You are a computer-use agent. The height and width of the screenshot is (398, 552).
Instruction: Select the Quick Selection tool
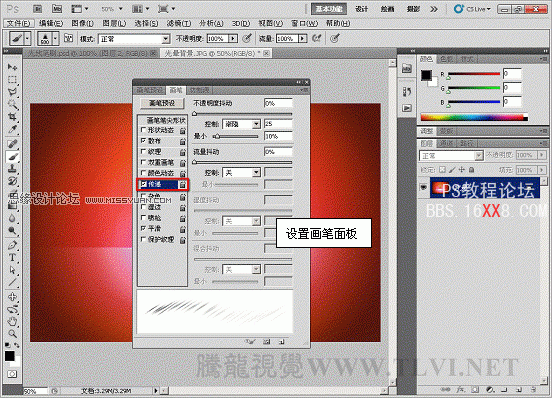click(12, 104)
